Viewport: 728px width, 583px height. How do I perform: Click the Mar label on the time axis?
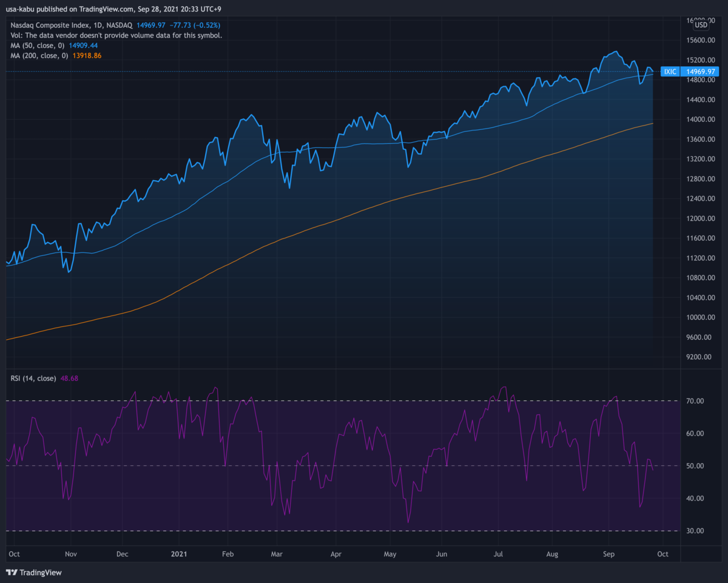click(x=277, y=554)
